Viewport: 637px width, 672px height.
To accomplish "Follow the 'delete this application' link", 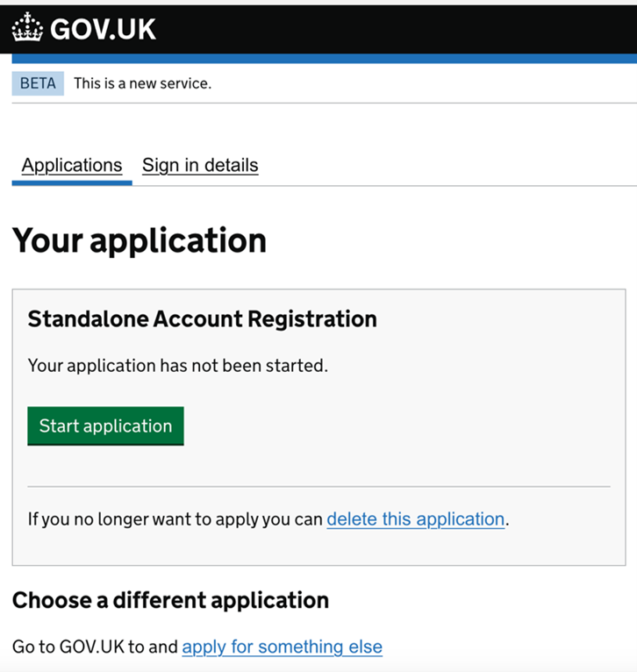I will 415,518.
